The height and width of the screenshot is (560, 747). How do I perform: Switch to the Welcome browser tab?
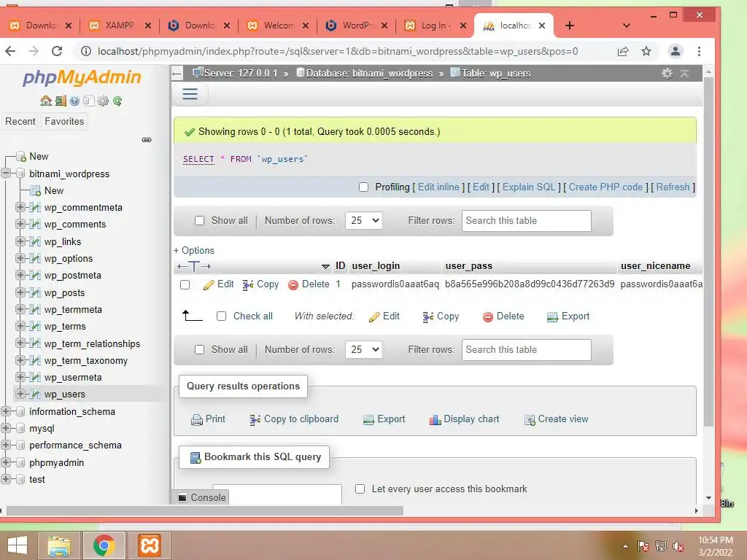[x=279, y=26]
